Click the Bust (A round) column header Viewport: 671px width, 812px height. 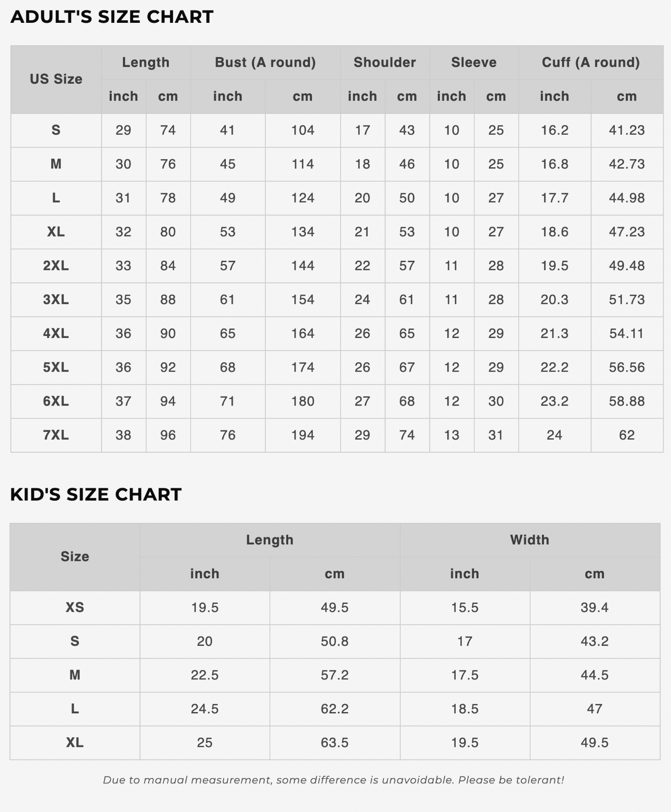[x=265, y=62]
